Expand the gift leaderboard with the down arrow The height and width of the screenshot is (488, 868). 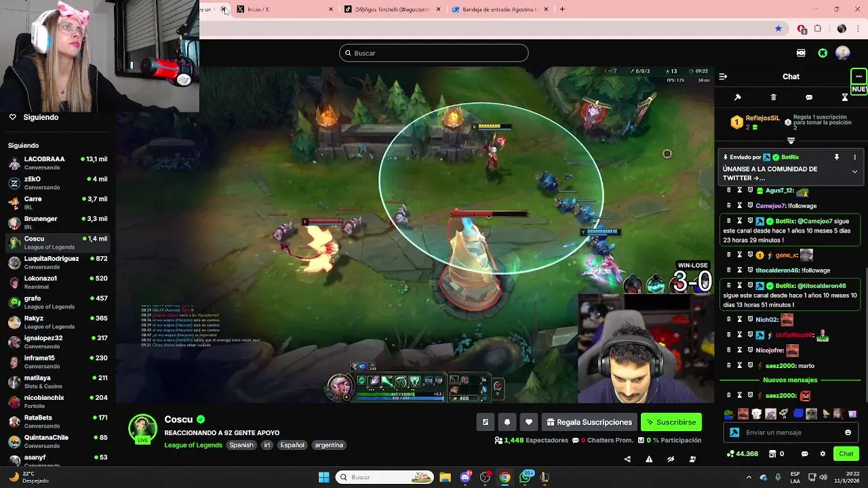coord(791,141)
